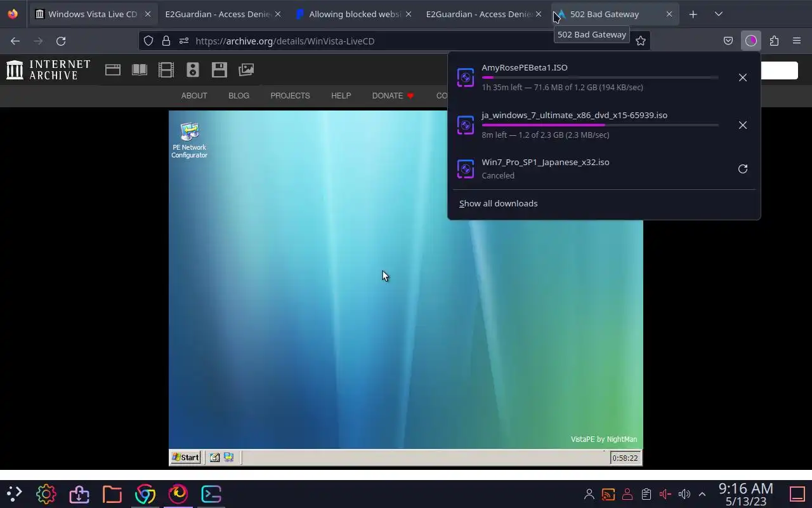Open the ABOUT link
812x508 pixels.
click(x=194, y=96)
